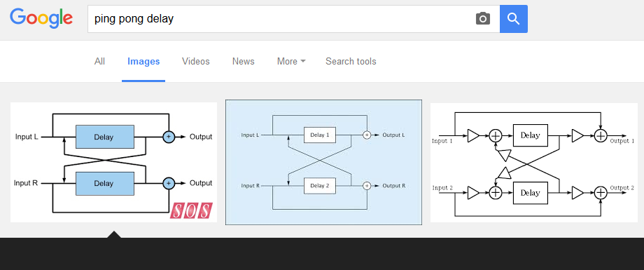Viewport: 644px width, 270px height.
Task: Select the light-blue Delay 1/Delay 2 thumbnail
Action: [x=323, y=162]
